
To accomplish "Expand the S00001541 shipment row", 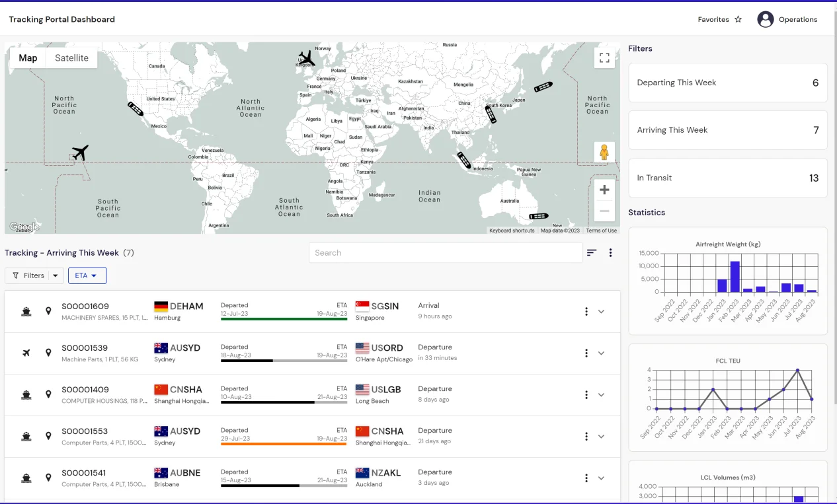I will click(x=601, y=478).
